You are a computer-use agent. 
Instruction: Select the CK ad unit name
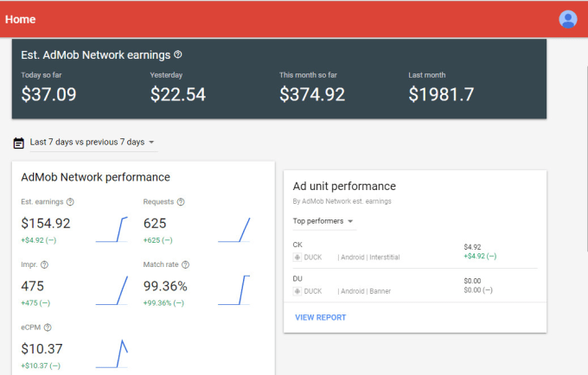point(297,245)
